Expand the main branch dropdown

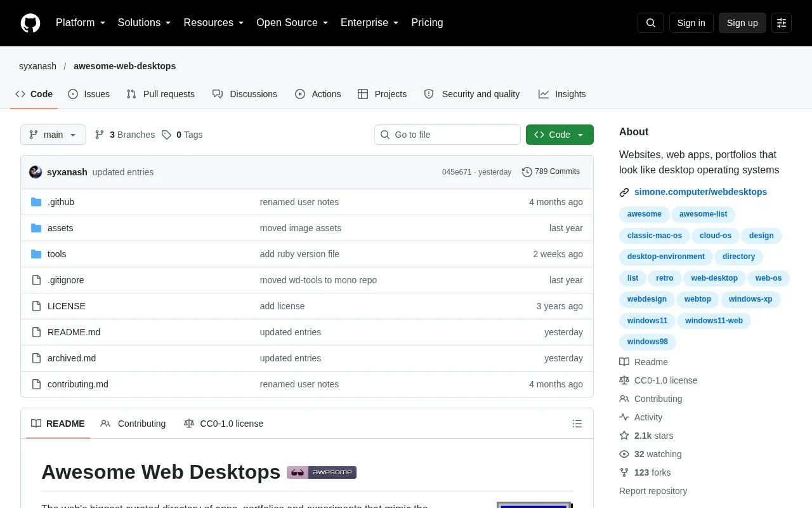click(53, 135)
